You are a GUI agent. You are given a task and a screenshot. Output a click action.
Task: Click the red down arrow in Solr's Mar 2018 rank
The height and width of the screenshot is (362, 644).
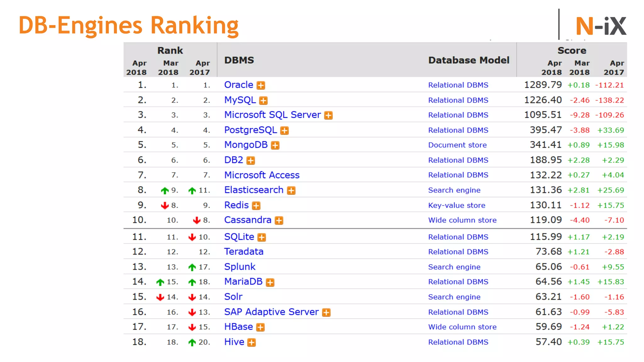(x=160, y=297)
